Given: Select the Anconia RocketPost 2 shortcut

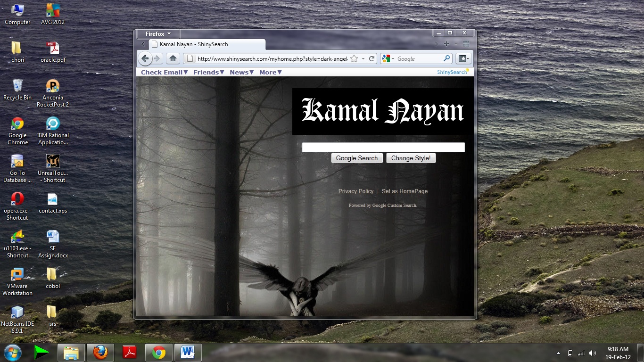Looking at the screenshot, I should 53,93.
